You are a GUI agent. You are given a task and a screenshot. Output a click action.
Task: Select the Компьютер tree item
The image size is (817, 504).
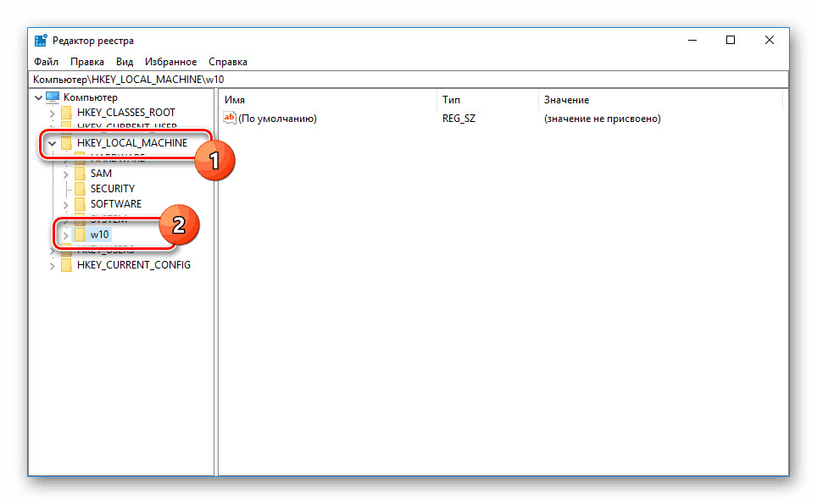(91, 97)
